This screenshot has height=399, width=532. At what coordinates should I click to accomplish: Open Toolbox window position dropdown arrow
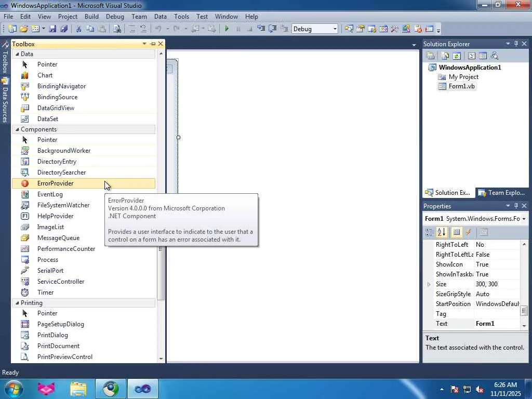[x=144, y=44]
